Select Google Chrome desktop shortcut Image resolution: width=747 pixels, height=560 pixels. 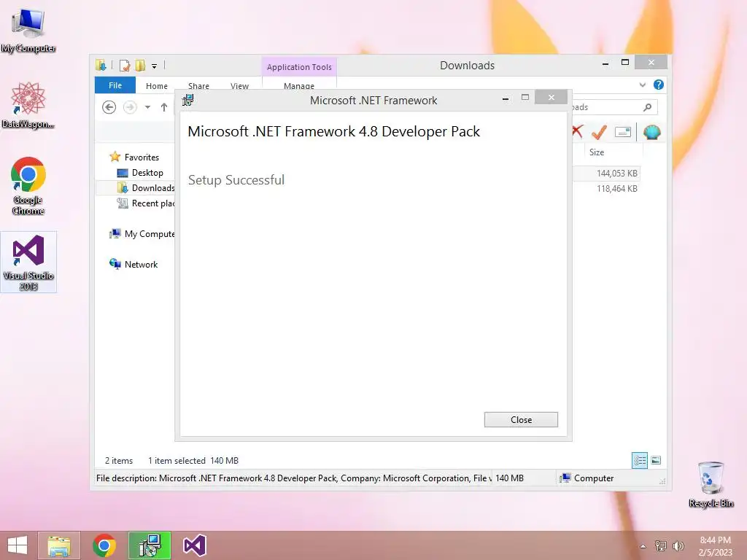coord(28,186)
